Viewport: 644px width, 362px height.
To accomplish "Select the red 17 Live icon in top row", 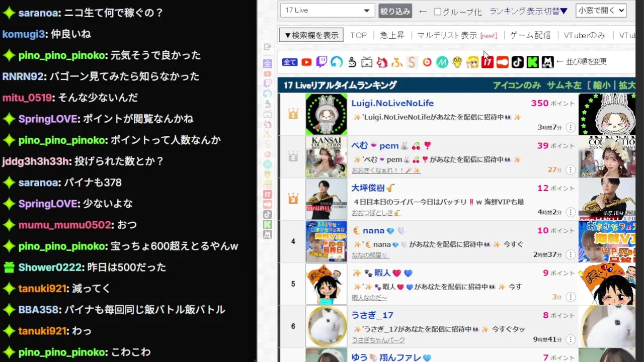I will pyautogui.click(x=487, y=62).
